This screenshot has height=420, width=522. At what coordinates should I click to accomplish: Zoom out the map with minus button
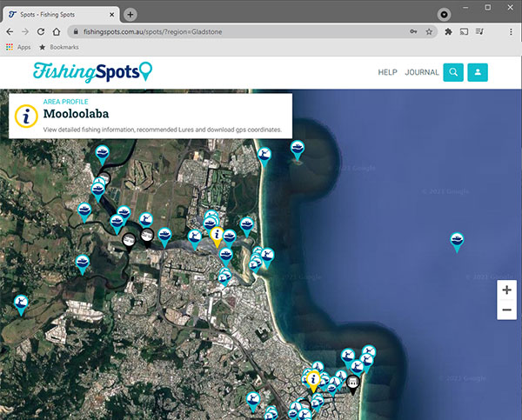pos(506,310)
